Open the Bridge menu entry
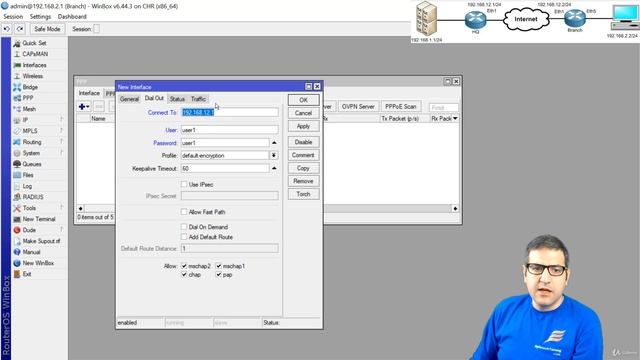 (x=30, y=87)
